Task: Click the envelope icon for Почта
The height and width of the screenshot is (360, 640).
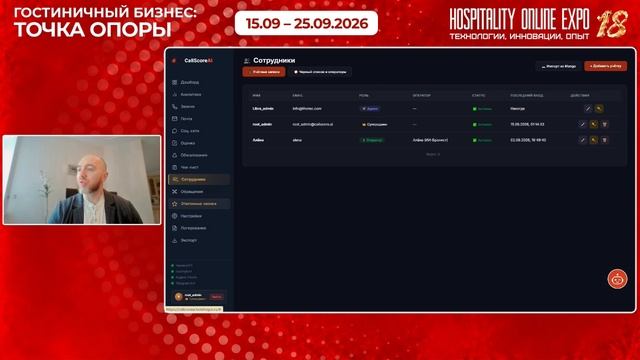Action: [x=175, y=119]
